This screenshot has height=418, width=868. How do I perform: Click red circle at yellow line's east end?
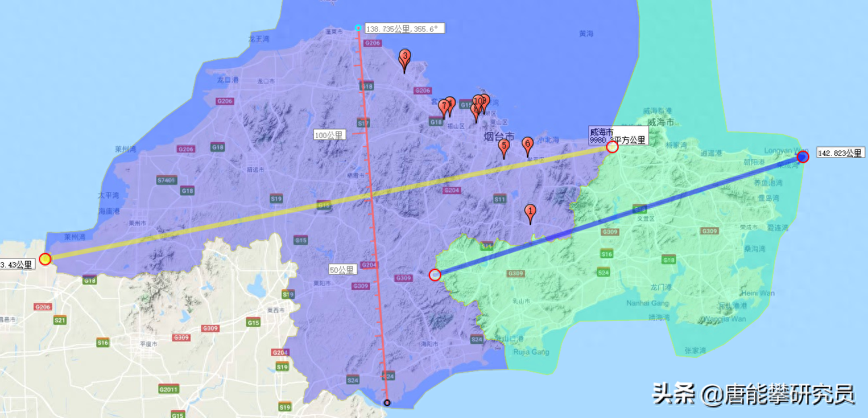[612, 147]
